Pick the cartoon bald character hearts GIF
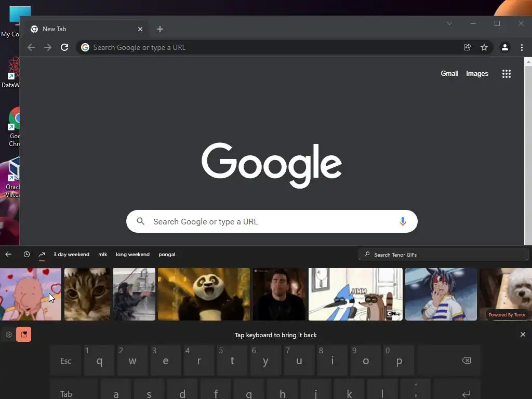Screen dimensions: 532x399 pos(31,294)
